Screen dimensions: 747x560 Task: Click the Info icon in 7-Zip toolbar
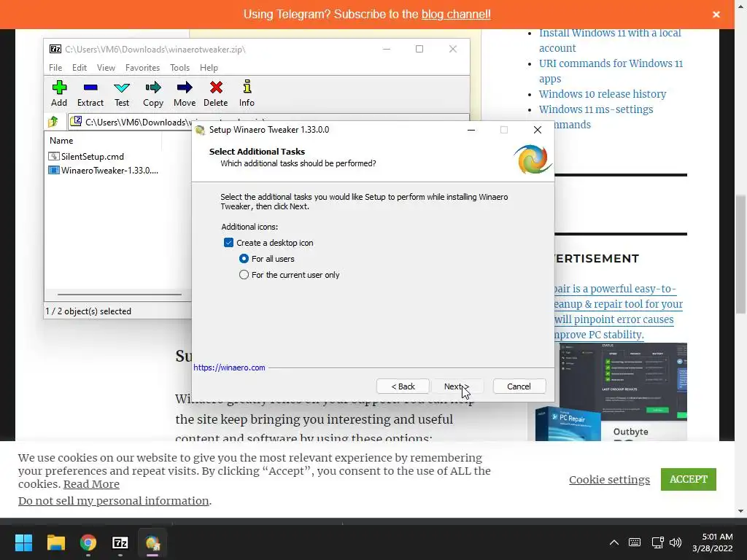click(247, 93)
